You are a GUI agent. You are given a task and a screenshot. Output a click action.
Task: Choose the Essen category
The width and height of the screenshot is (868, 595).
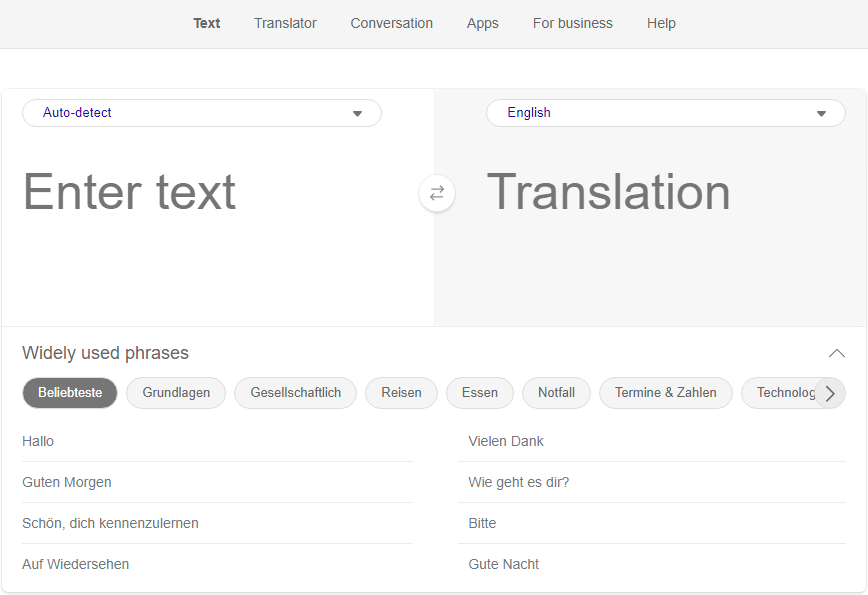click(479, 393)
